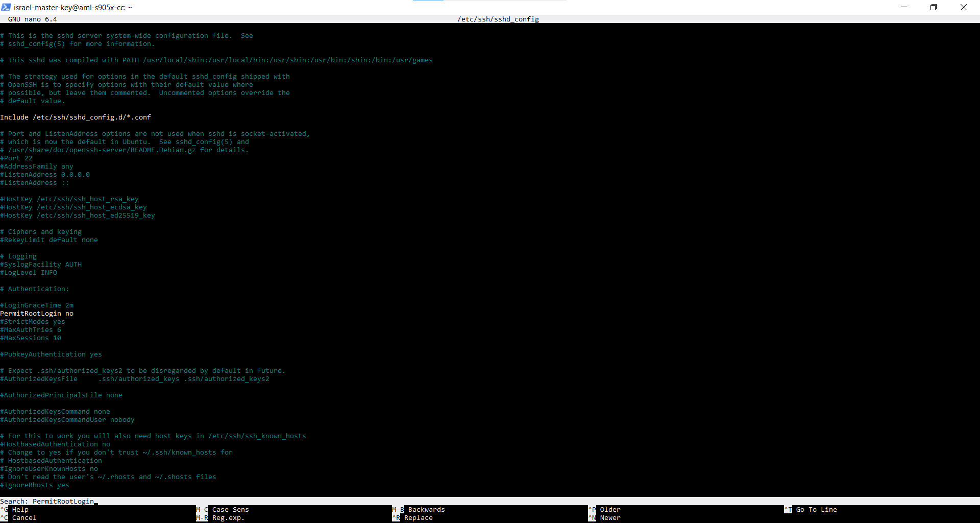Click the '# Ciphers and keying' comment

tap(41, 231)
